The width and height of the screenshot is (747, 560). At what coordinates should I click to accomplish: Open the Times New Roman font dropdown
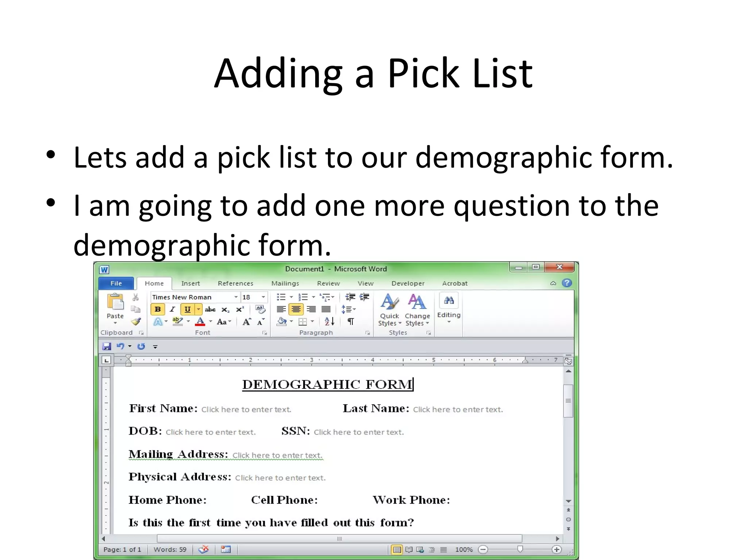(x=236, y=297)
